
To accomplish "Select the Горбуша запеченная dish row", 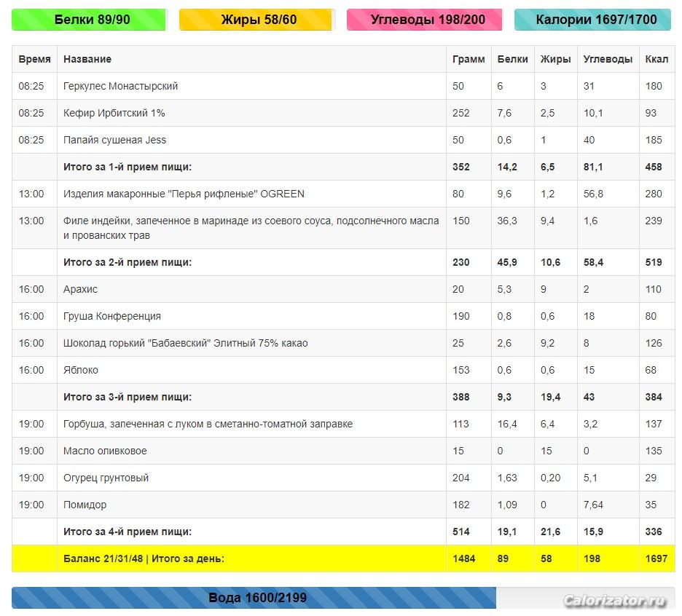I will [208, 424].
